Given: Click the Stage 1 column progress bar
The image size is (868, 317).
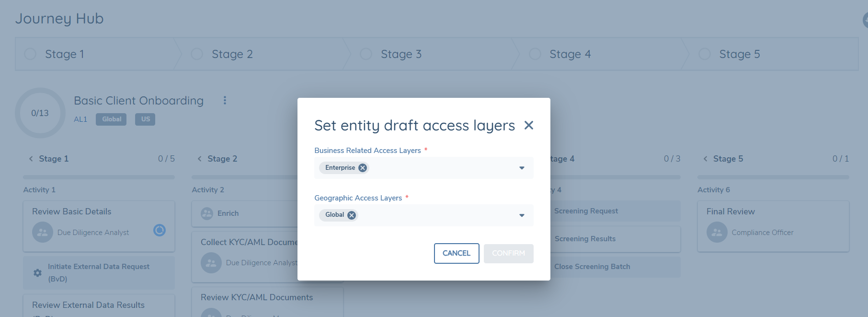Looking at the screenshot, I should click(99, 177).
